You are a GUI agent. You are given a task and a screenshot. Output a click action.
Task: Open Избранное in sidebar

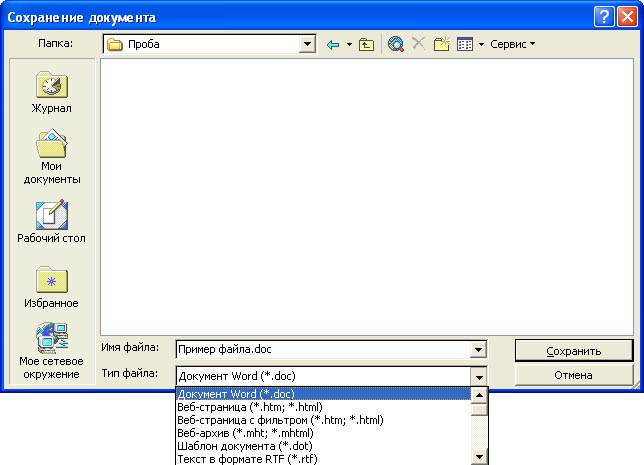pos(51,287)
